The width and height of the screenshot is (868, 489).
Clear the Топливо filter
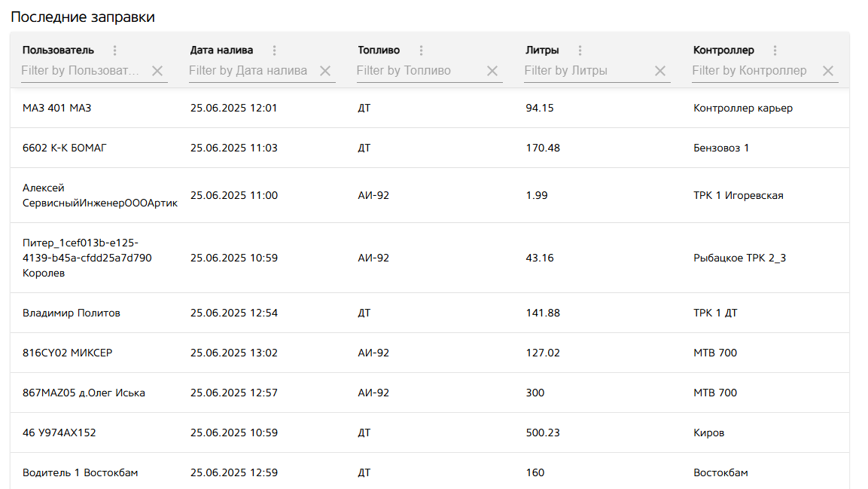492,71
